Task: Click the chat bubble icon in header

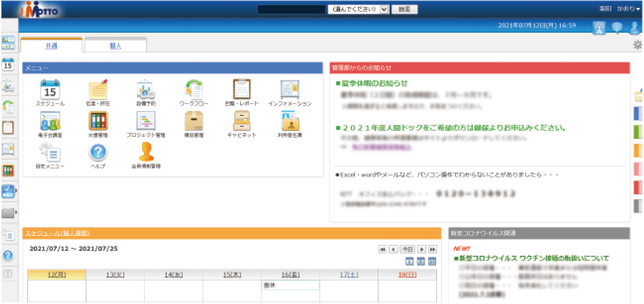Action: tap(617, 28)
